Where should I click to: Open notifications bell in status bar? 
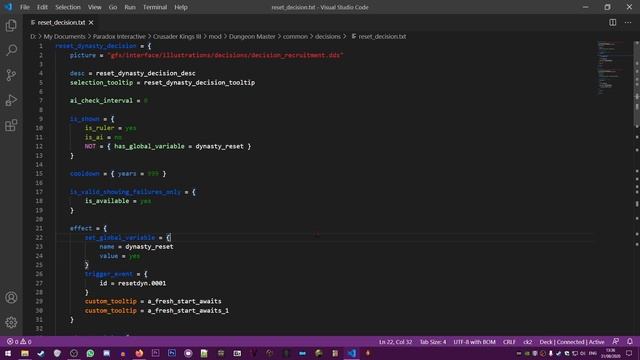point(630,342)
